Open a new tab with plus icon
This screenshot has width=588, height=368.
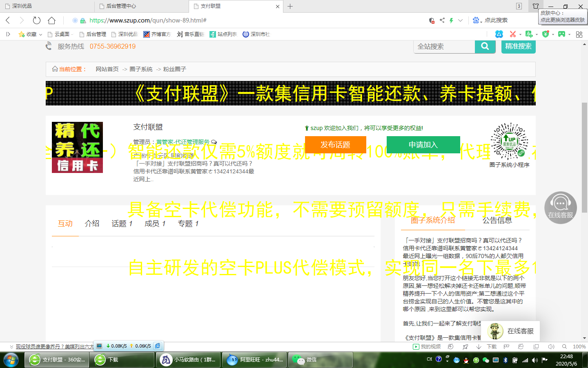click(x=290, y=6)
